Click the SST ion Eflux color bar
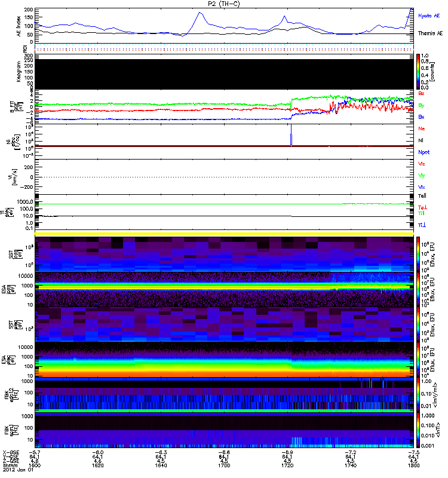448x478 pixels. 418,254
